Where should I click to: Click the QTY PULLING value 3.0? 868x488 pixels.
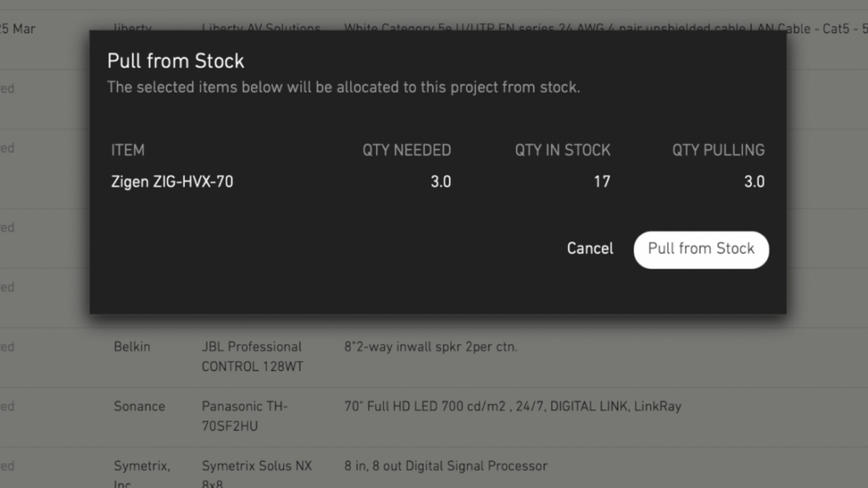[x=754, y=181]
